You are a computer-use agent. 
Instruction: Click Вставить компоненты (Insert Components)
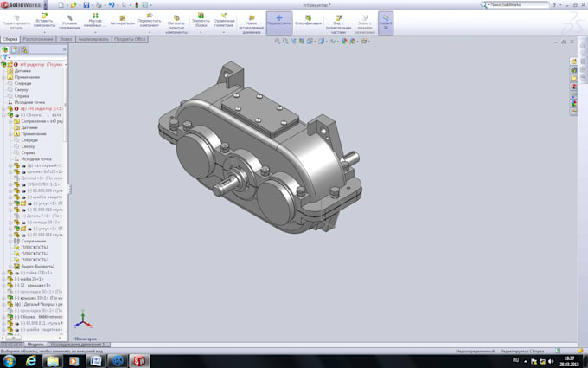[x=44, y=20]
